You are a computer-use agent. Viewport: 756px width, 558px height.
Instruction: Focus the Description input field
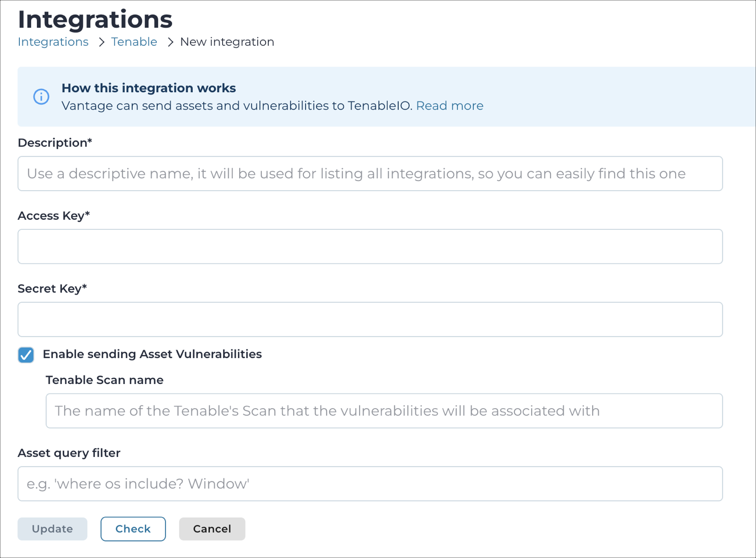pyautogui.click(x=370, y=174)
